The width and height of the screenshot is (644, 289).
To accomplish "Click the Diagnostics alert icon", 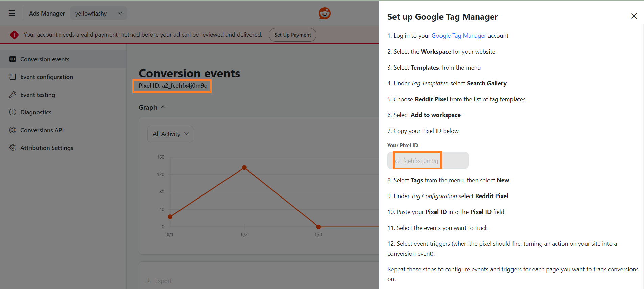I will click(13, 112).
